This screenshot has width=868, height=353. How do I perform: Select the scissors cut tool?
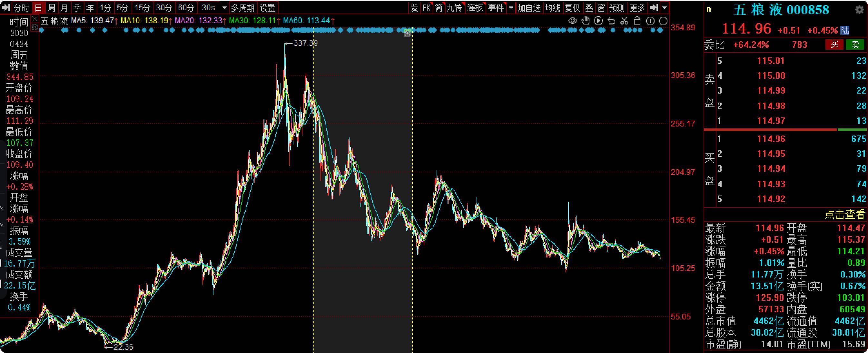pyautogui.click(x=624, y=21)
